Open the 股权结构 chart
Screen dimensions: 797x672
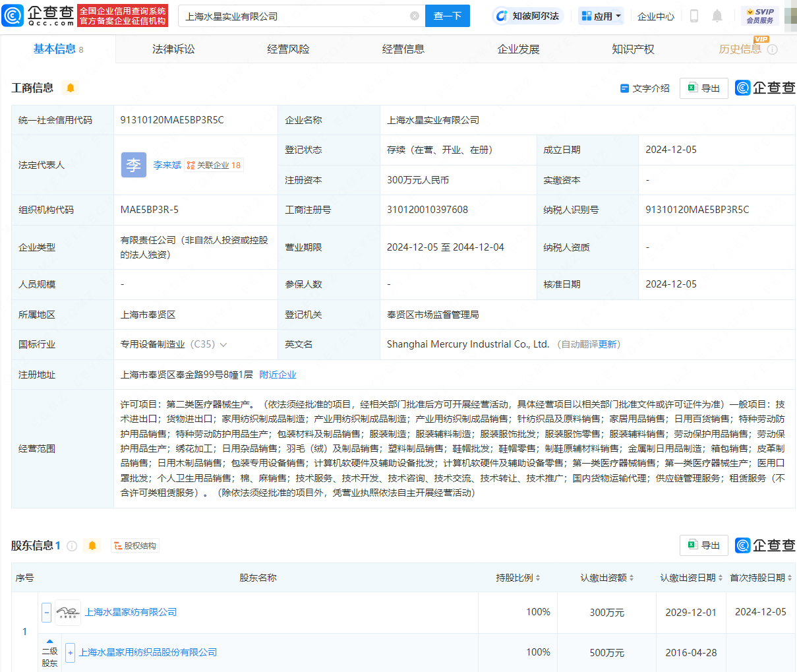pyautogui.click(x=135, y=545)
